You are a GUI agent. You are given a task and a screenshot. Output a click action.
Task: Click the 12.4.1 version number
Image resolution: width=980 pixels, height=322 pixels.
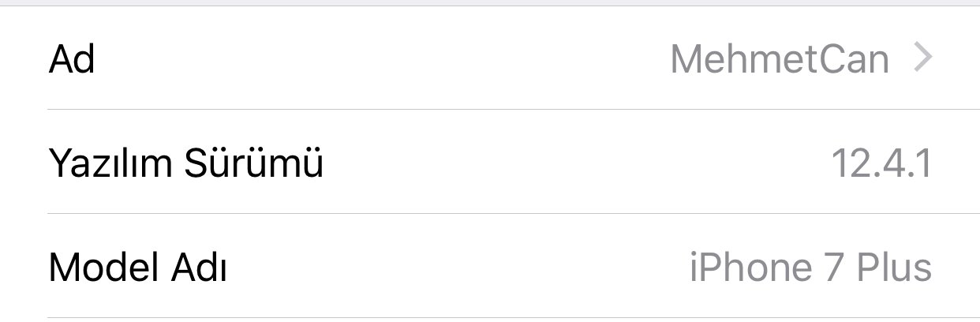coord(881,163)
